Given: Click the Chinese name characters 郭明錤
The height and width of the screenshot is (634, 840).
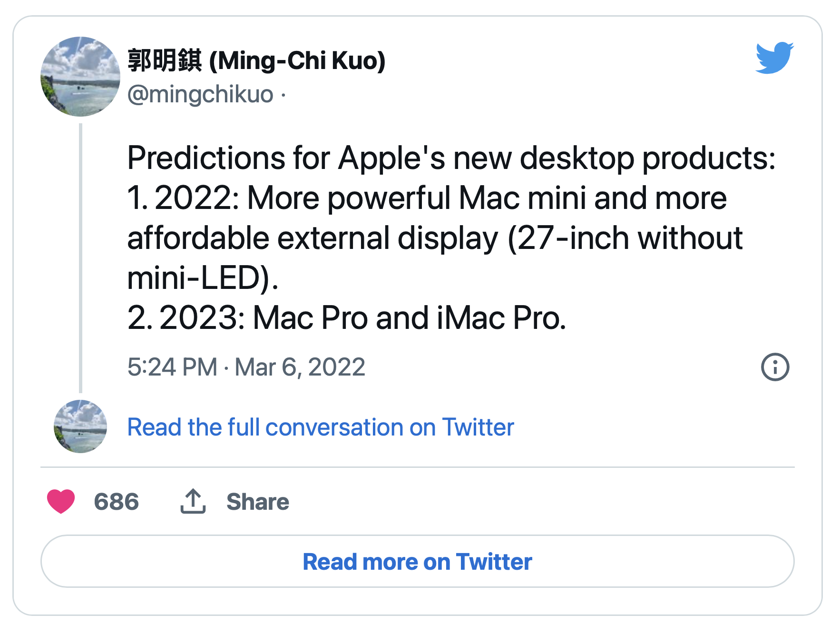Looking at the screenshot, I should point(165,60).
